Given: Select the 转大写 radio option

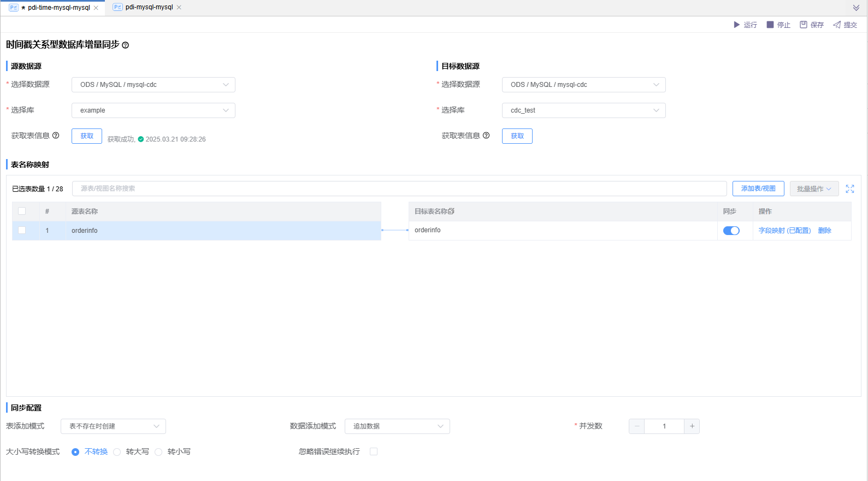Looking at the screenshot, I should click(x=117, y=452).
